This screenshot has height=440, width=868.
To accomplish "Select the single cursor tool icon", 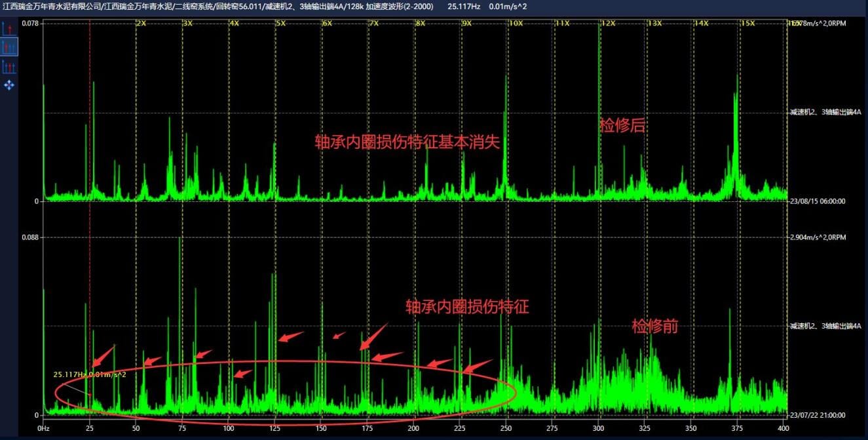I will [x=9, y=28].
